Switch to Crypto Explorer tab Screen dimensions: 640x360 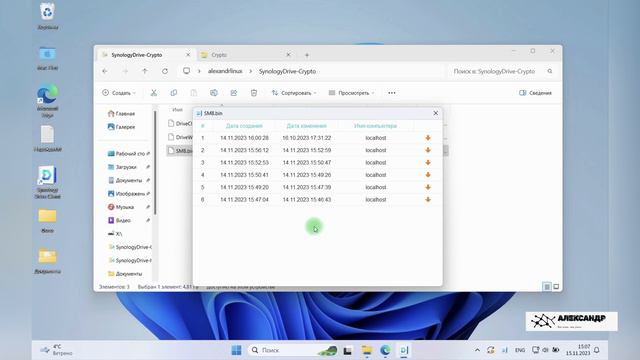point(245,55)
